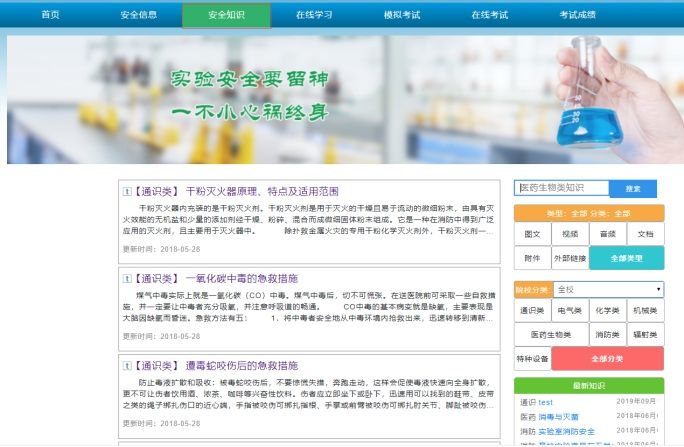Image resolution: width=684 pixels, height=447 pixels.
Task: Select the 全部类型 filter button
Action: (626, 258)
